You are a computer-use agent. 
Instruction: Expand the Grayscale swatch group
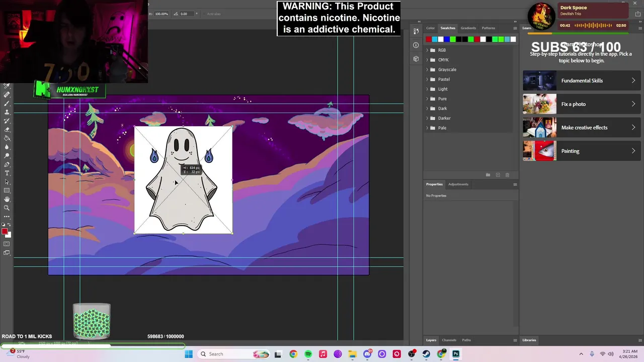point(427,69)
